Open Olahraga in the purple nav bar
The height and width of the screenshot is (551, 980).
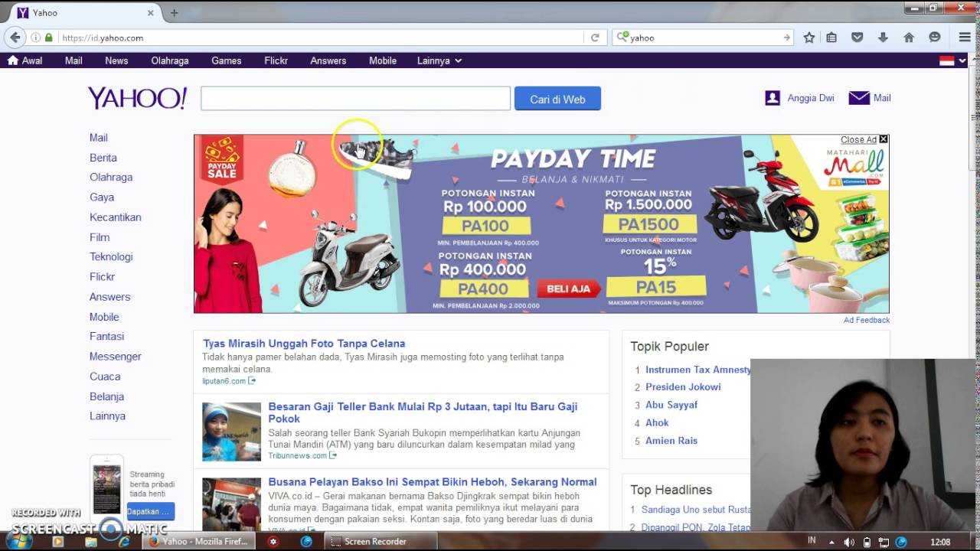point(170,60)
